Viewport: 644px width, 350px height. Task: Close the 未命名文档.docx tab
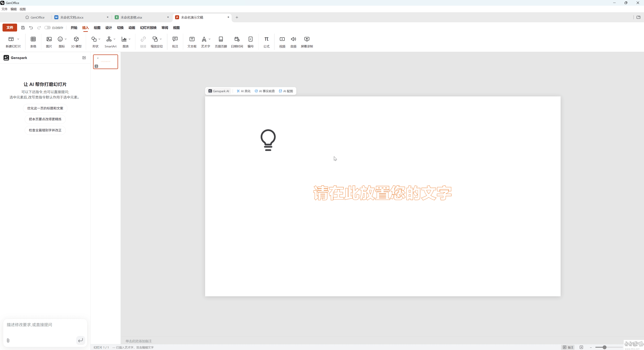[x=108, y=17]
